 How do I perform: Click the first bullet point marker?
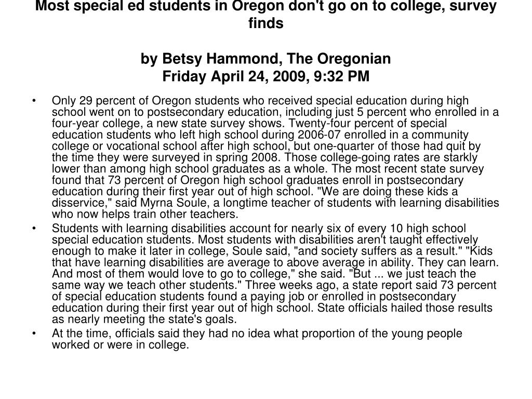pos(34,101)
